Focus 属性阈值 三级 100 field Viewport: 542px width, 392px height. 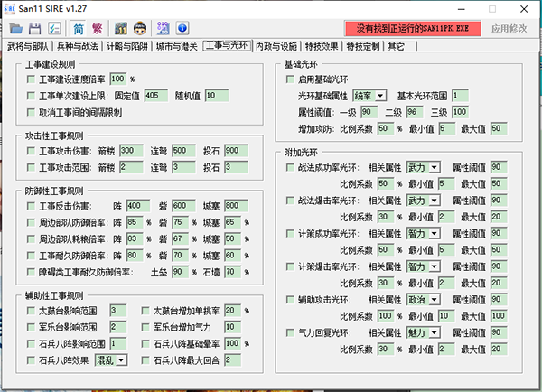tap(461, 112)
